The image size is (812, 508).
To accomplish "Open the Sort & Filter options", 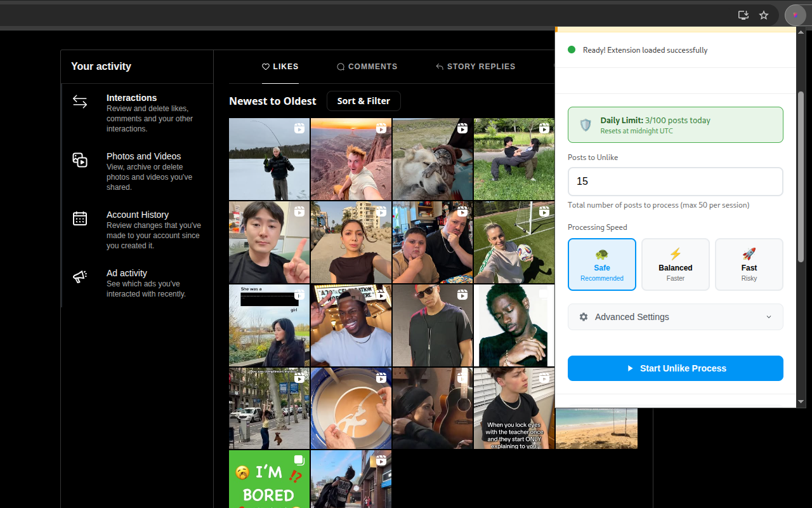I will pyautogui.click(x=363, y=101).
